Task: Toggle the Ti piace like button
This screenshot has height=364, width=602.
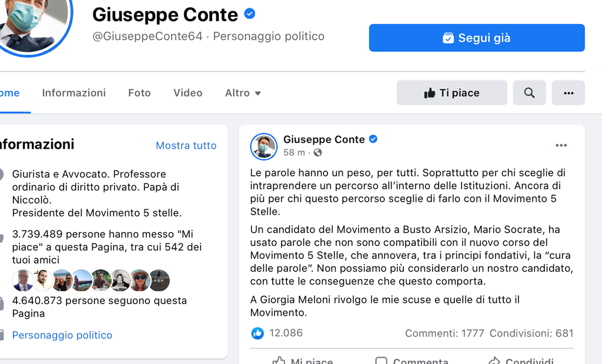Action: tap(451, 93)
